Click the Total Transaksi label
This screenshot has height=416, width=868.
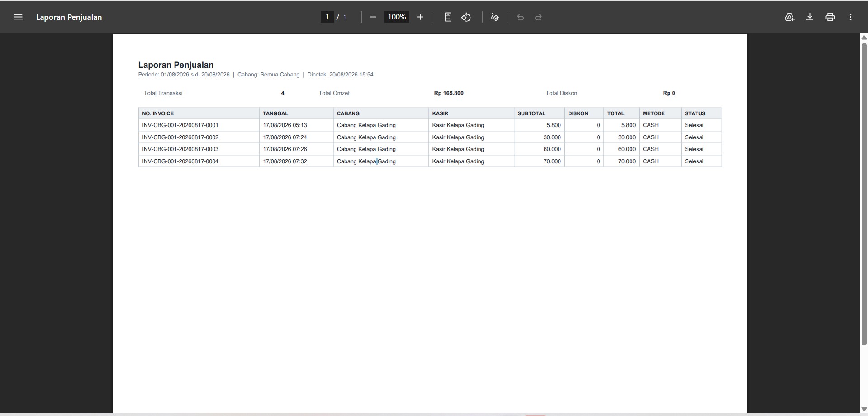[163, 93]
